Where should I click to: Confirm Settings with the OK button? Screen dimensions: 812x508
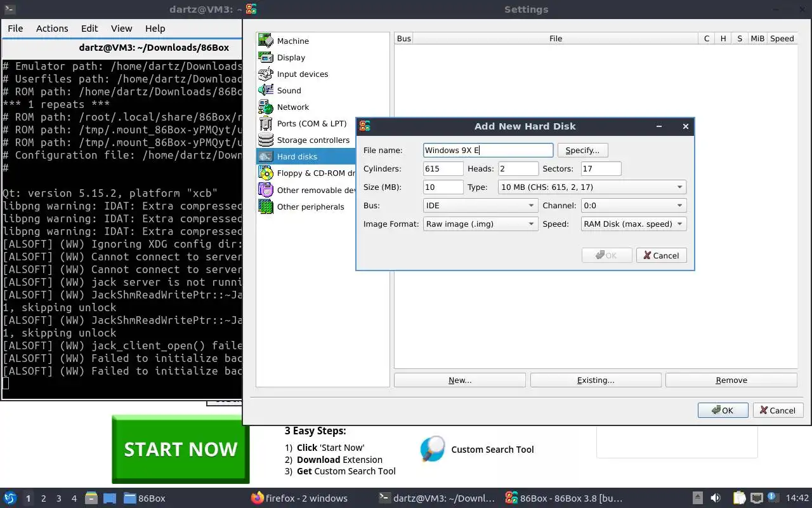coord(723,410)
